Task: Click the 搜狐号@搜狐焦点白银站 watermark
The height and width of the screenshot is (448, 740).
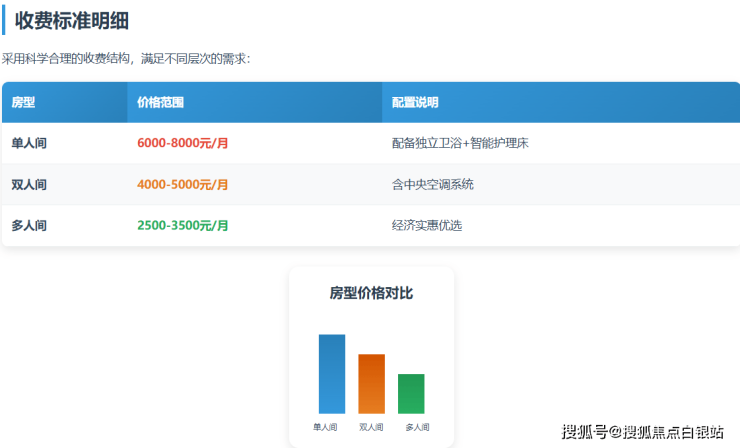Action: pyautogui.click(x=643, y=432)
